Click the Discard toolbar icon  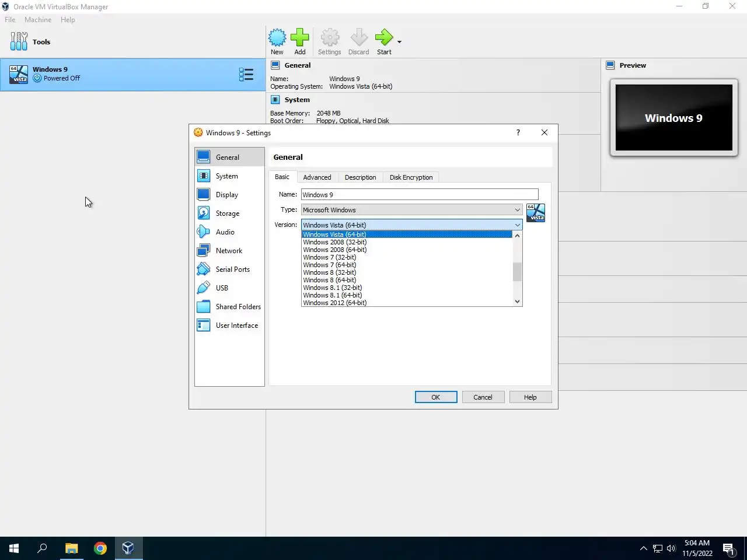pyautogui.click(x=359, y=37)
